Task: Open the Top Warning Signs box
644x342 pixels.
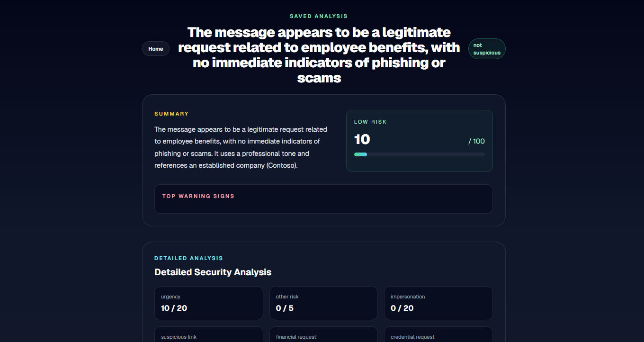Action: click(x=323, y=199)
